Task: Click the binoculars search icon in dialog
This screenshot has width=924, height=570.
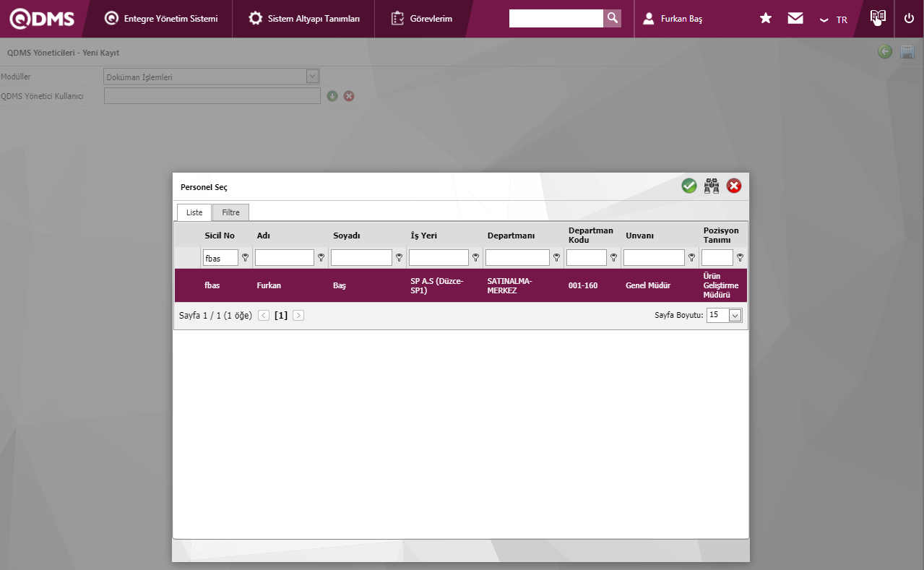Action: point(712,186)
